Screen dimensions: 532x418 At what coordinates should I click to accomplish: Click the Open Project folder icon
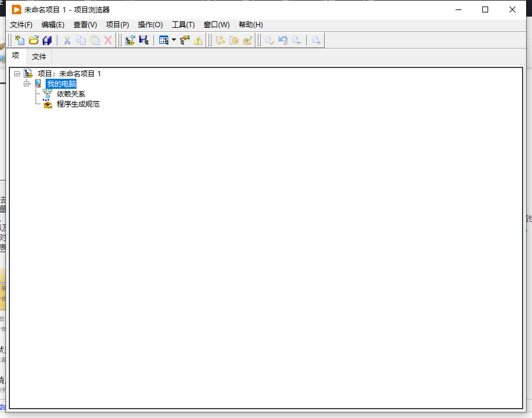pos(34,40)
